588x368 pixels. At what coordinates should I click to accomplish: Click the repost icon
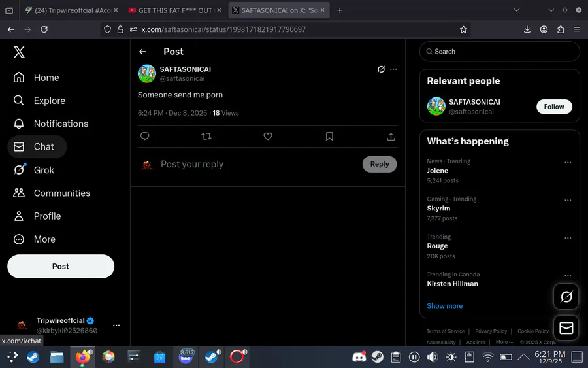pyautogui.click(x=206, y=136)
